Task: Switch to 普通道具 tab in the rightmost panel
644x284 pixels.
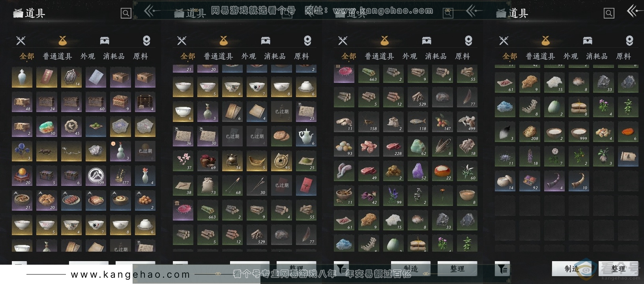Action: pos(541,56)
